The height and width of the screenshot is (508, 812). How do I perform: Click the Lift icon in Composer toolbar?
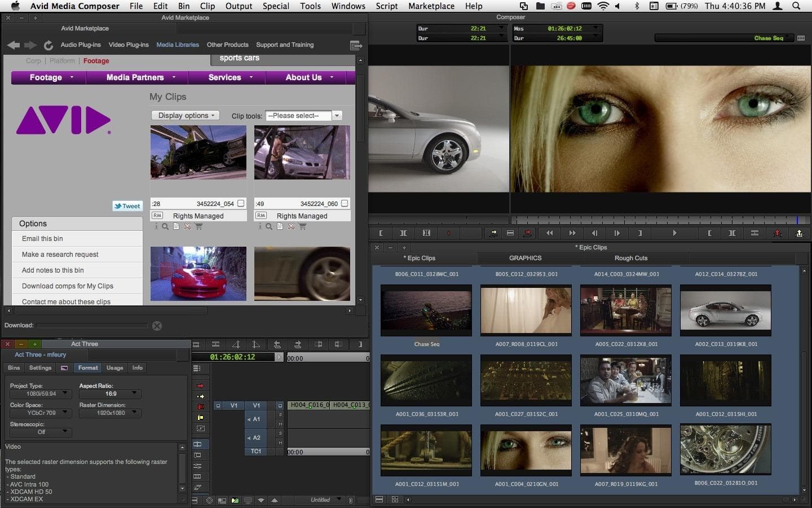[x=777, y=233]
